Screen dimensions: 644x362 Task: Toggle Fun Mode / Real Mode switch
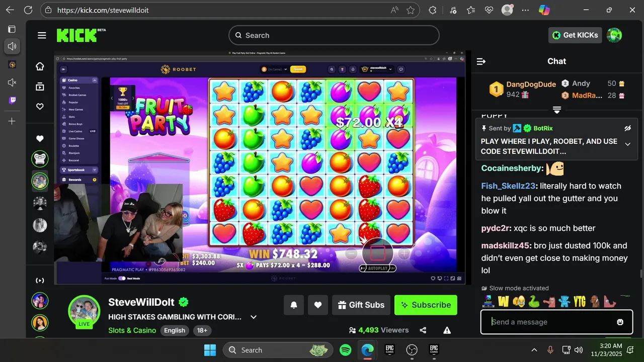point(122,278)
